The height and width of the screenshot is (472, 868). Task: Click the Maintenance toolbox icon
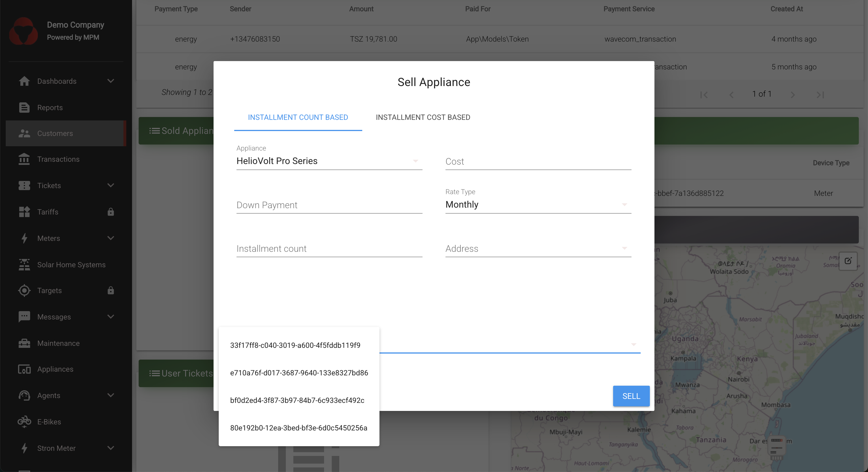[24, 343]
